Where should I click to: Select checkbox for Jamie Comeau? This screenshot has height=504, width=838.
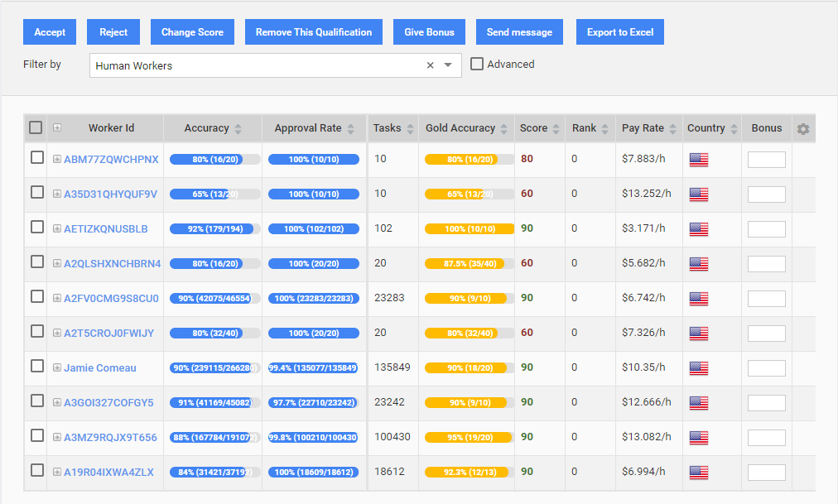click(37, 366)
